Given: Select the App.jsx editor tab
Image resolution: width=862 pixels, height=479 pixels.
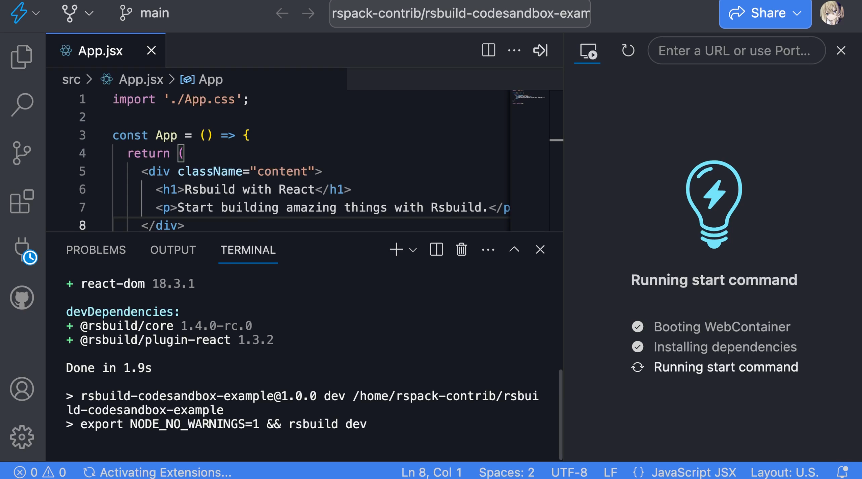Looking at the screenshot, I should pos(100,51).
